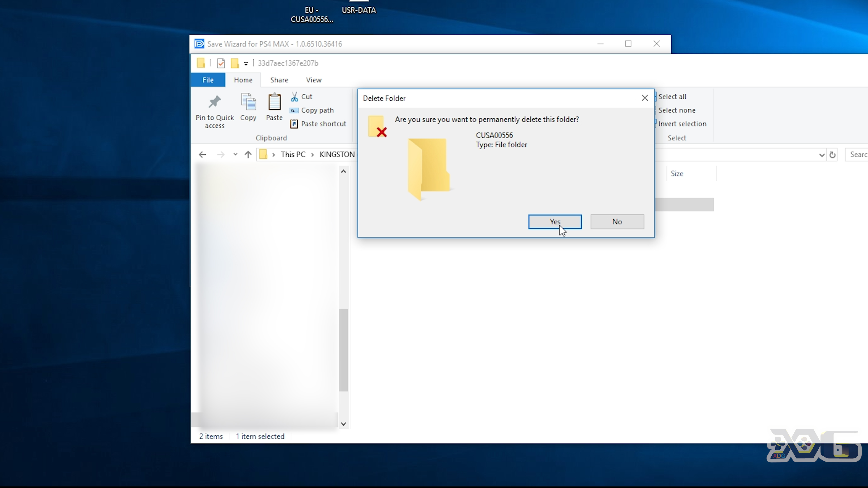Open the File menu tab
Image resolution: width=868 pixels, height=488 pixels.
(208, 79)
